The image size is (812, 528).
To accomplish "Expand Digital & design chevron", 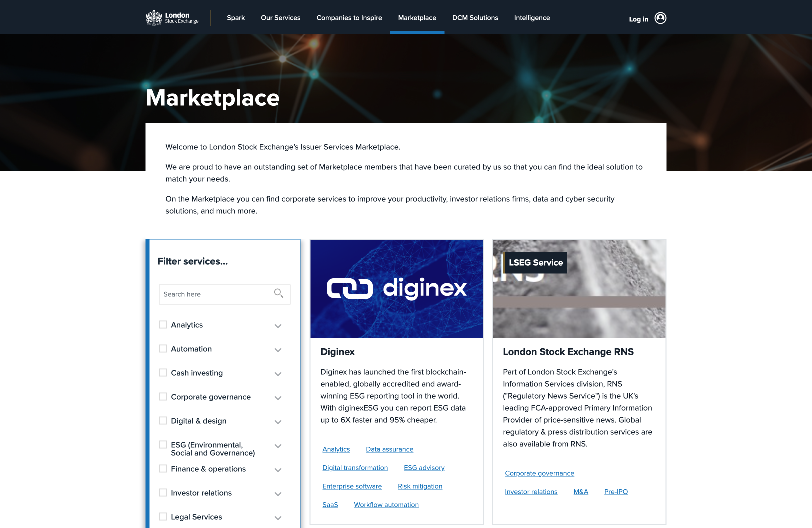I will 278,422.
